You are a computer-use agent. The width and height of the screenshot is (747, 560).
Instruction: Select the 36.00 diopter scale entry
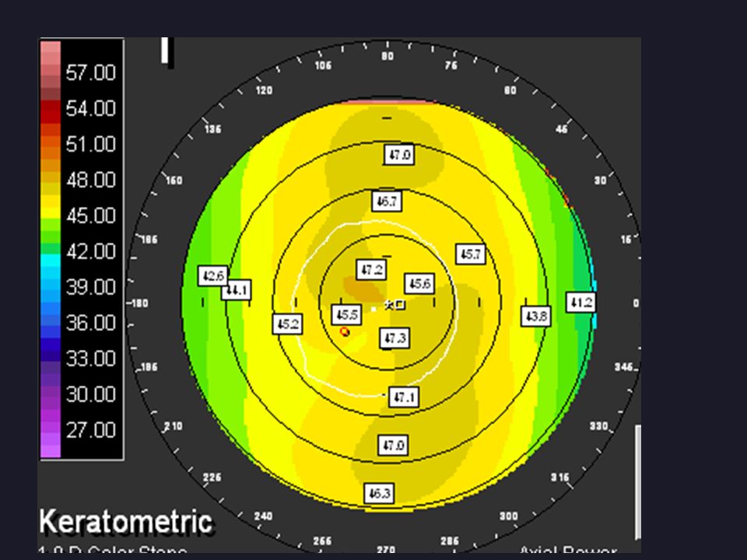90,323
